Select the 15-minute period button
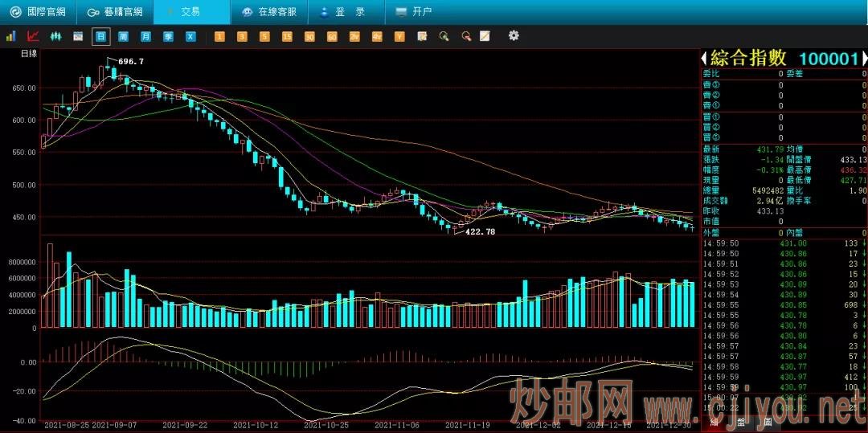This screenshot has width=868, height=433. [287, 36]
